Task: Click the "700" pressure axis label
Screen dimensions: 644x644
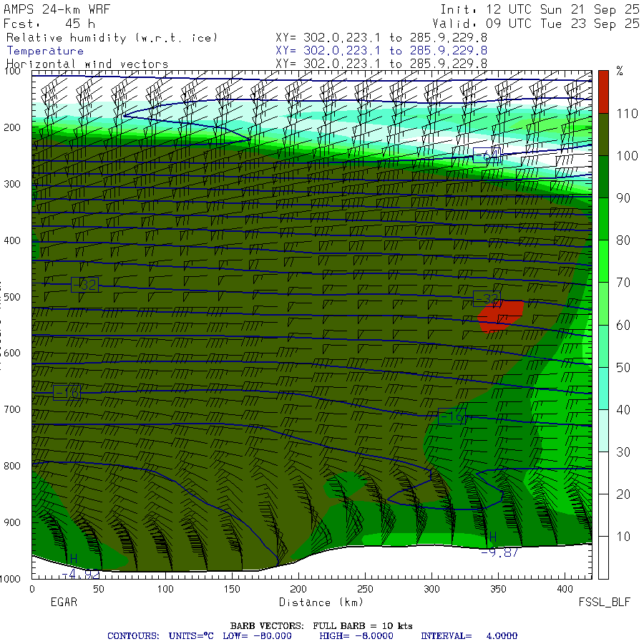Action: [12, 409]
